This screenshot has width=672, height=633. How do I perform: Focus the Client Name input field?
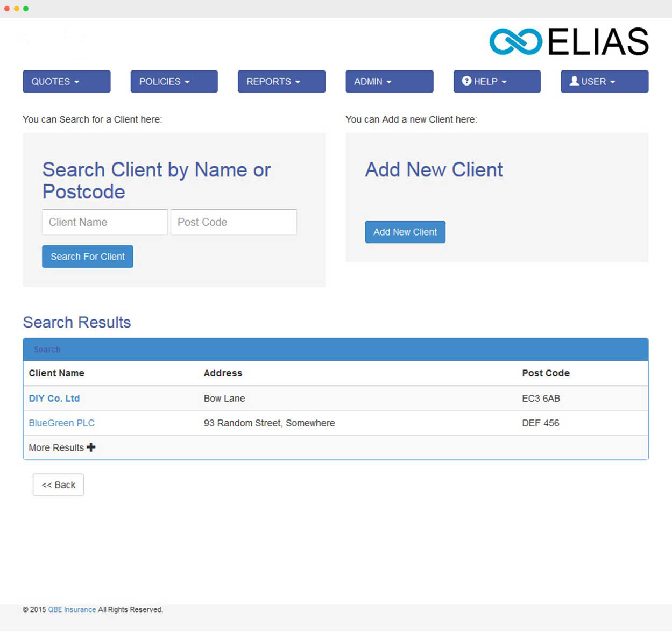pos(105,222)
